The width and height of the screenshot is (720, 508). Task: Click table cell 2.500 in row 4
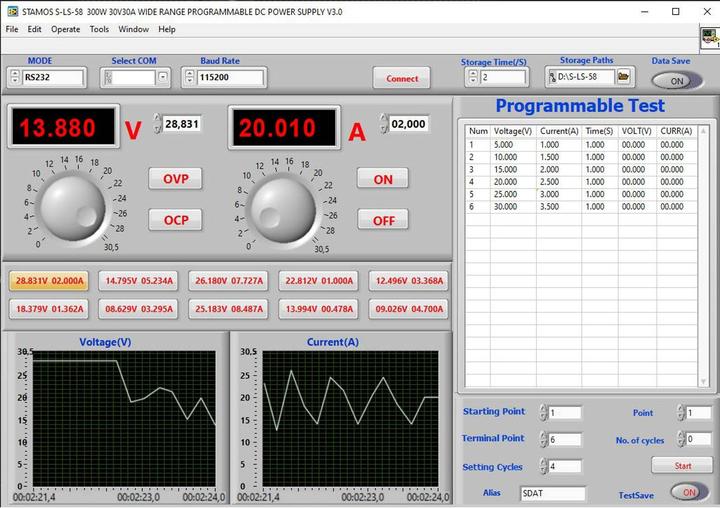pos(559,182)
